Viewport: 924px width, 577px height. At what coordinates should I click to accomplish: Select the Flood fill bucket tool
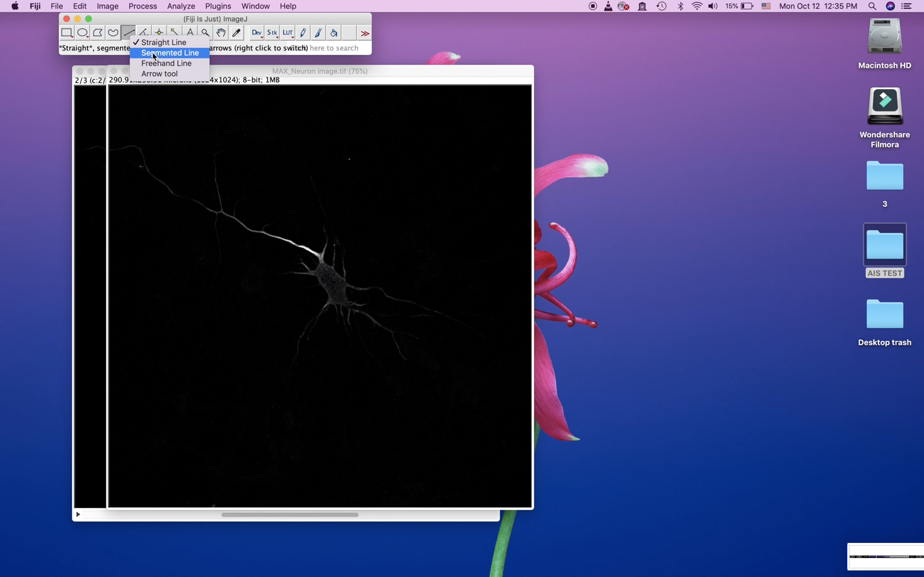[x=334, y=33]
